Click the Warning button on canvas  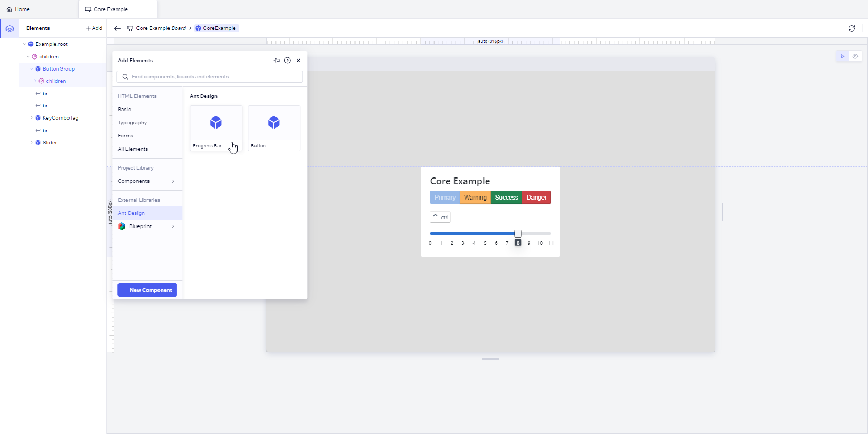point(475,198)
